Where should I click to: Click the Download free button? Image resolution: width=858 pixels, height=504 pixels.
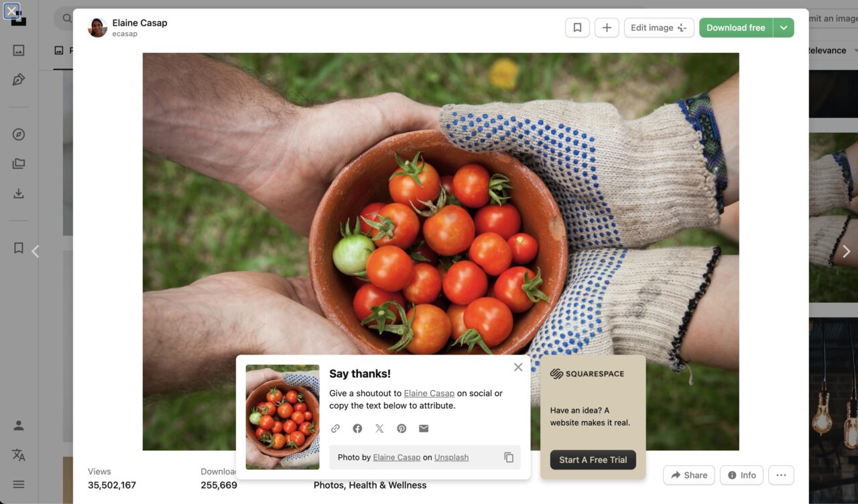[735, 27]
